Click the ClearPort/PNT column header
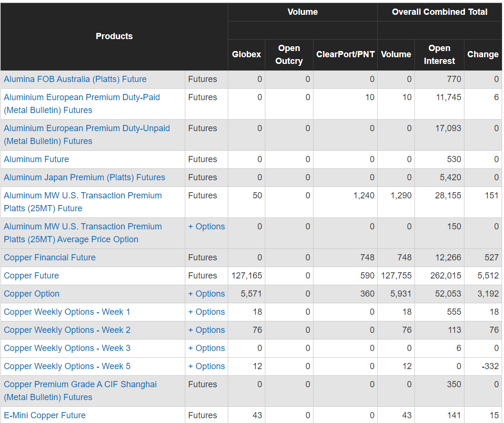This screenshot has width=504, height=423. (x=345, y=54)
